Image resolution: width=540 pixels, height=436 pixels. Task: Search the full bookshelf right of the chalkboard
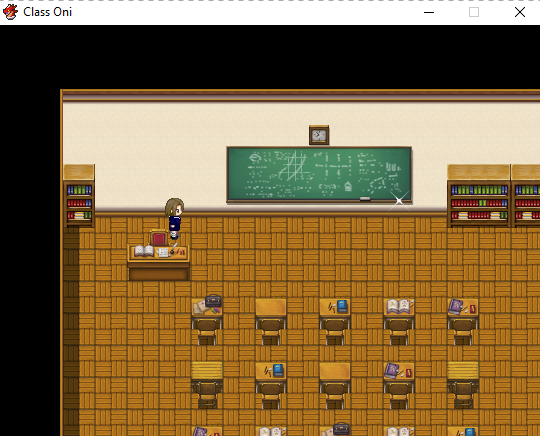[x=479, y=196]
